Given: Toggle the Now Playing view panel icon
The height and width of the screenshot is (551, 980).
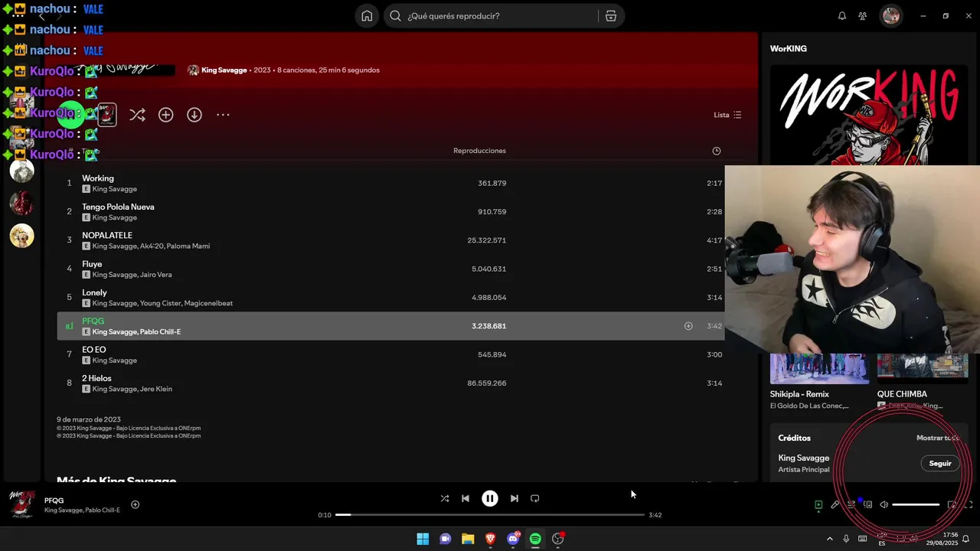Looking at the screenshot, I should [x=818, y=505].
